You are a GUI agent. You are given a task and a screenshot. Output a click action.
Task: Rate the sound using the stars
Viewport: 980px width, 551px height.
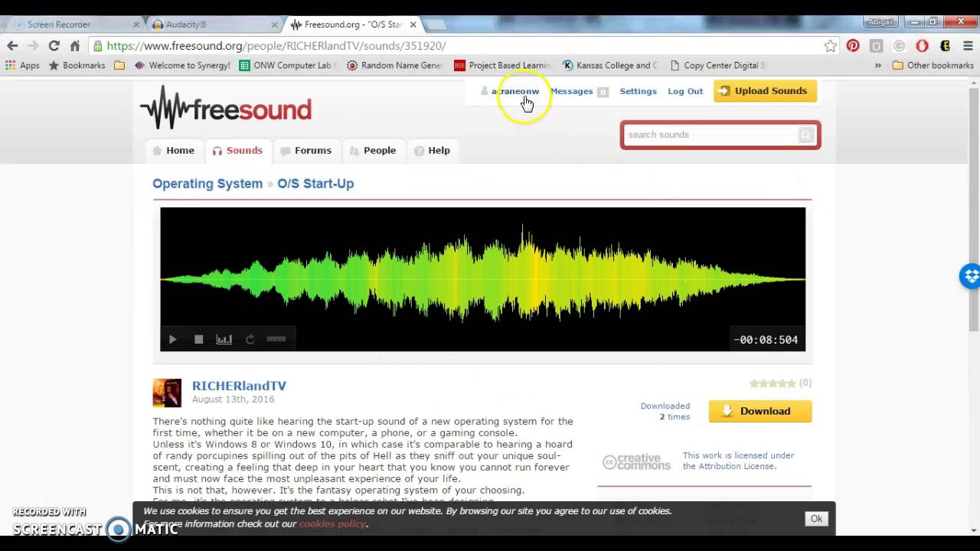773,383
